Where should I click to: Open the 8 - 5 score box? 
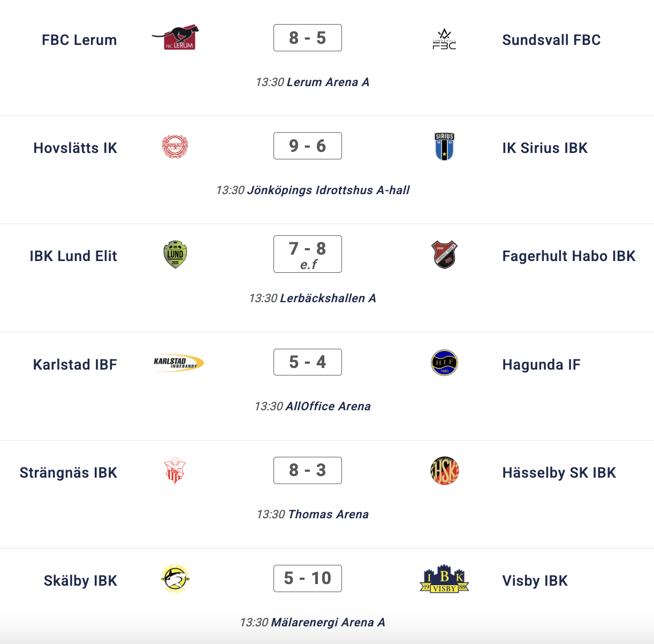click(x=308, y=38)
